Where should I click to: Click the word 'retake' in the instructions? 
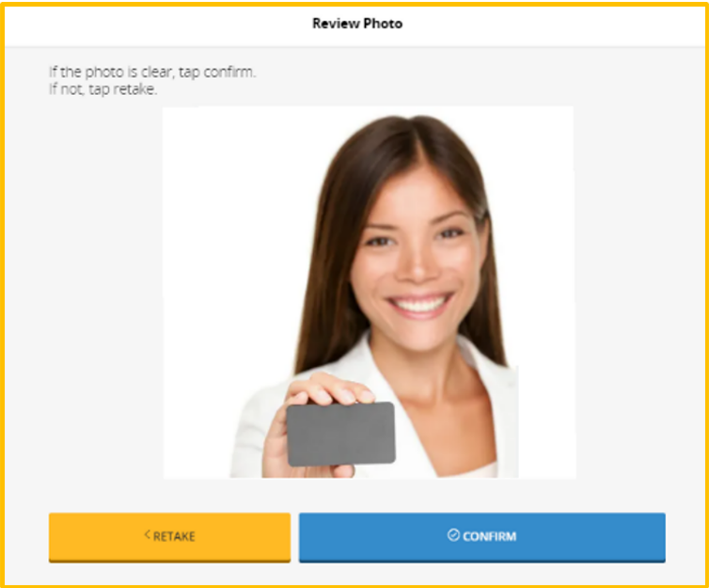(134, 89)
